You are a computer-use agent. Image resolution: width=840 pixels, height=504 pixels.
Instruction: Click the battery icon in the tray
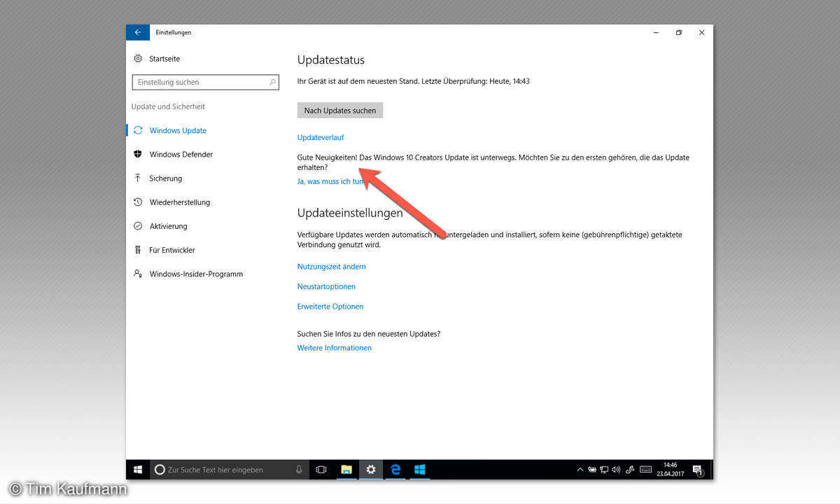point(592,470)
